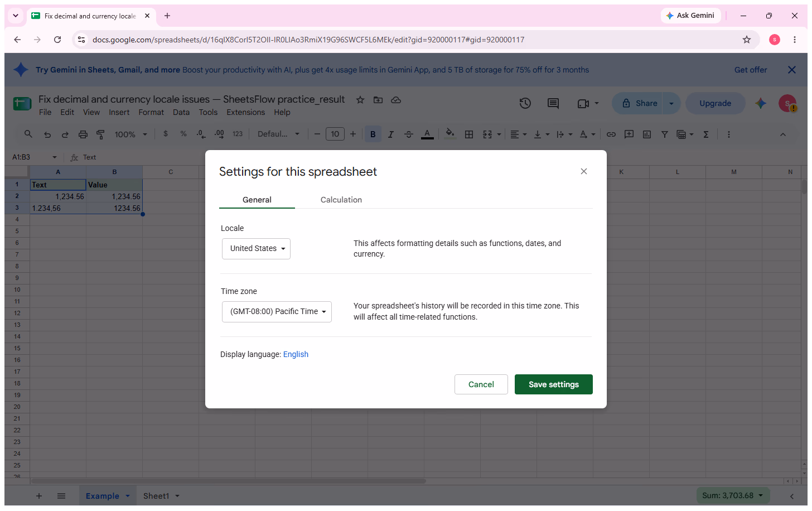Start a Meet call camera icon
This screenshot has height=511, width=812.
click(x=583, y=103)
